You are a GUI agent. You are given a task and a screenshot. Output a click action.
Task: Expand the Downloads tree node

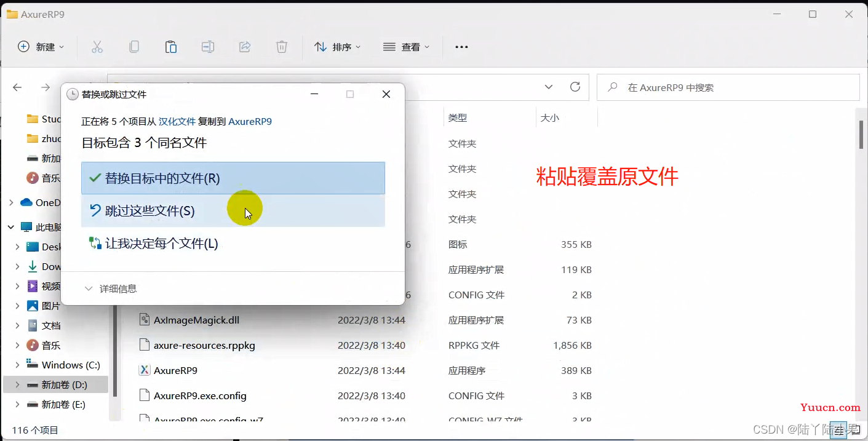pos(17,266)
